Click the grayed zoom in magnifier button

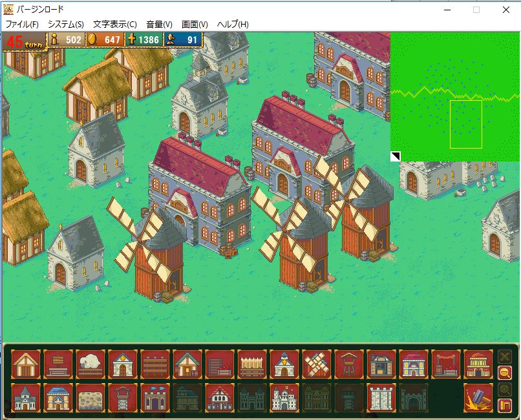pyautogui.click(x=505, y=390)
